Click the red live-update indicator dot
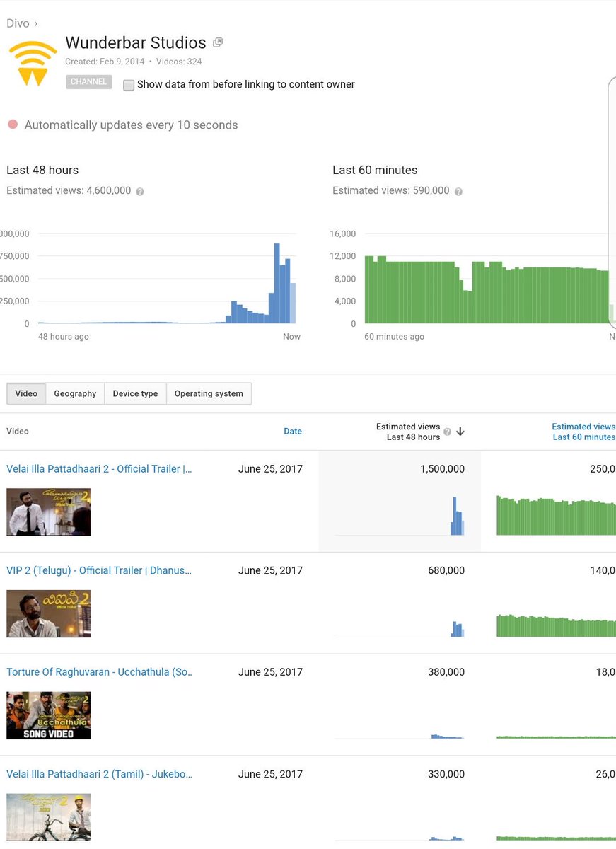 tap(13, 125)
